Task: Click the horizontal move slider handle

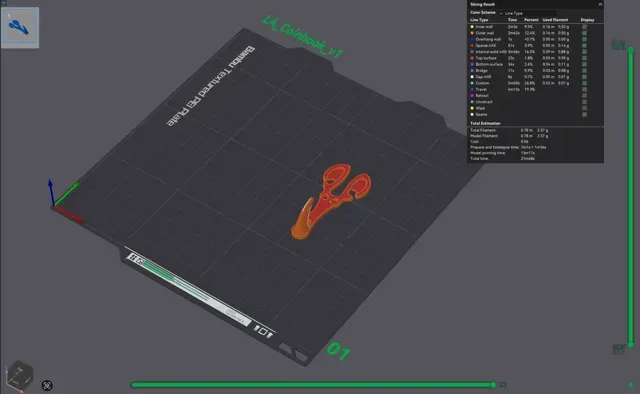Action: [x=493, y=385]
